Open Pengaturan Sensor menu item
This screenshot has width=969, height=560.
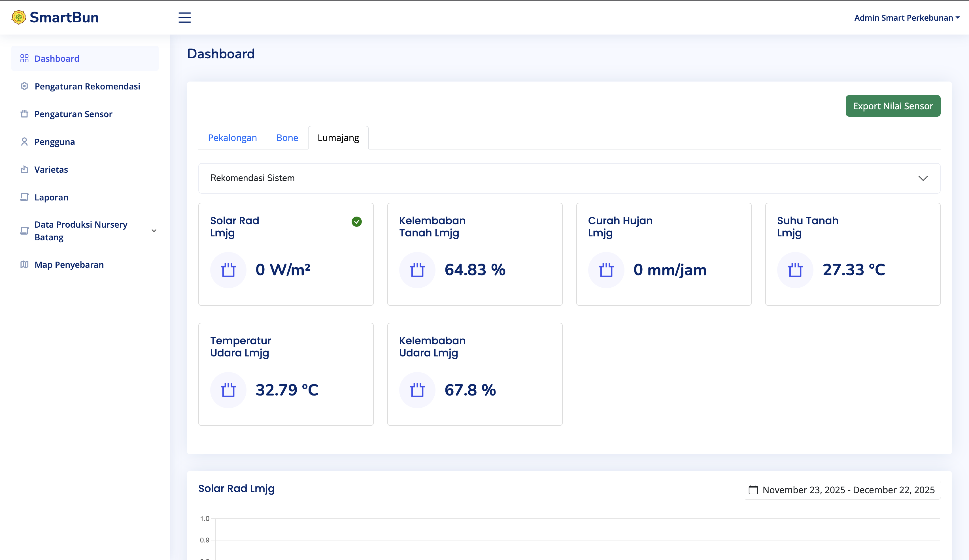(85, 114)
